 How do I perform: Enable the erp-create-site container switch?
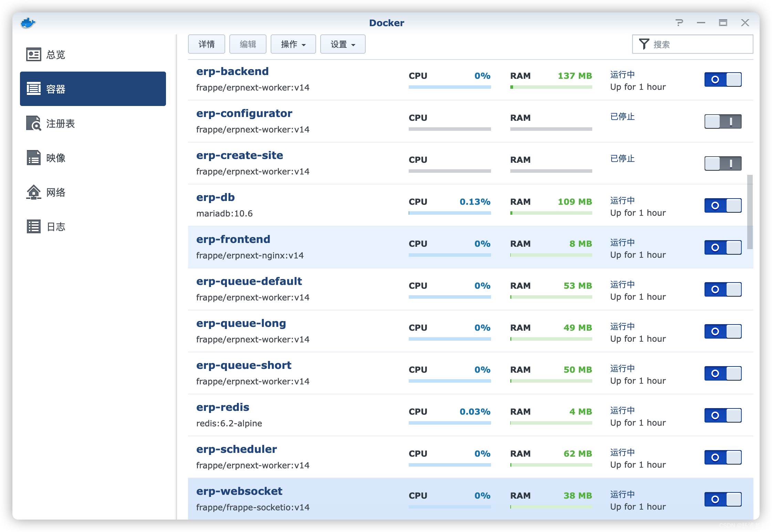click(723, 163)
